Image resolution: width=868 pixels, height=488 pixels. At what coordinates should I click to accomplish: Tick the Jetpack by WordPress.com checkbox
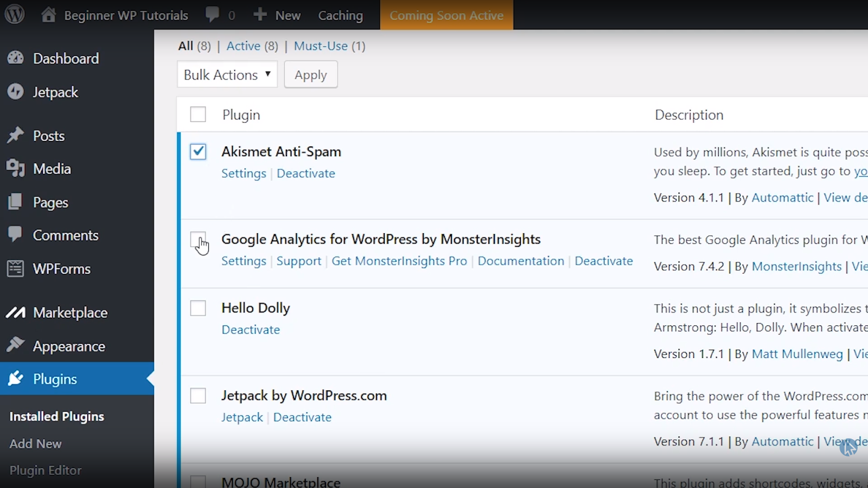pyautogui.click(x=198, y=396)
